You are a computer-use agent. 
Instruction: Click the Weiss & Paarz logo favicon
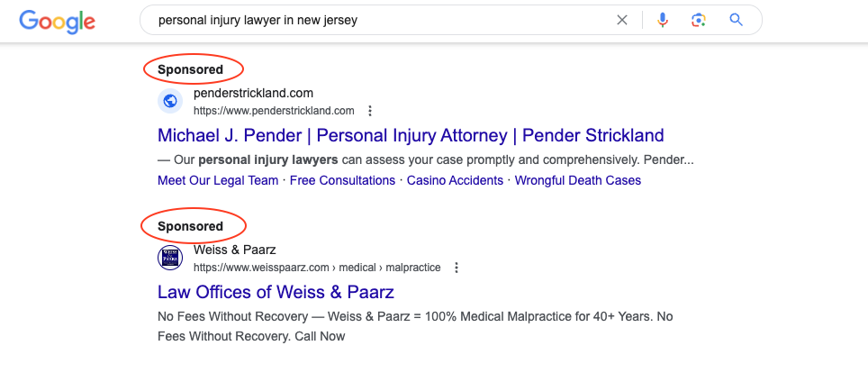(170, 258)
